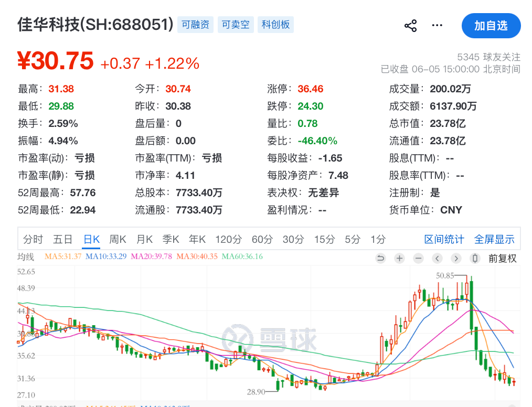The height and width of the screenshot is (407, 532).
Task: Click the 委比 value -46.40%
Action: pos(317,141)
